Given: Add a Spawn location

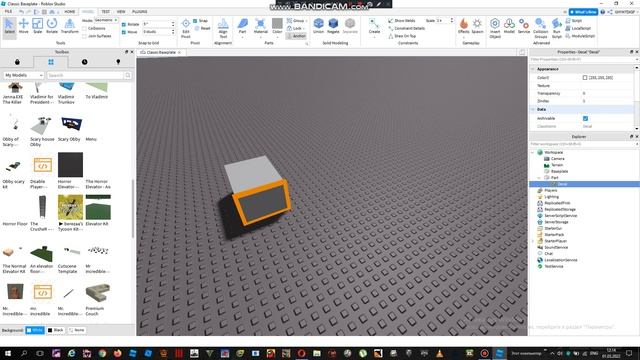Looking at the screenshot, I should point(477,26).
